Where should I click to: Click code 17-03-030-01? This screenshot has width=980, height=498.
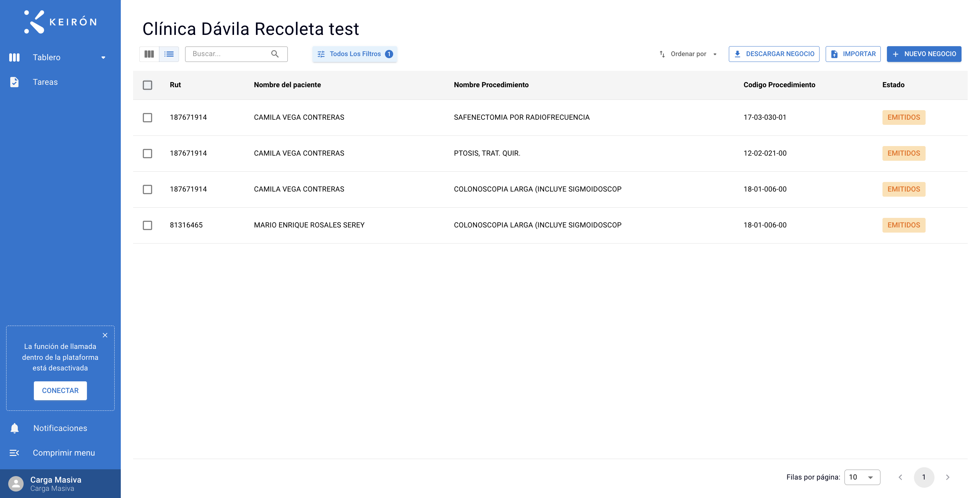(765, 117)
